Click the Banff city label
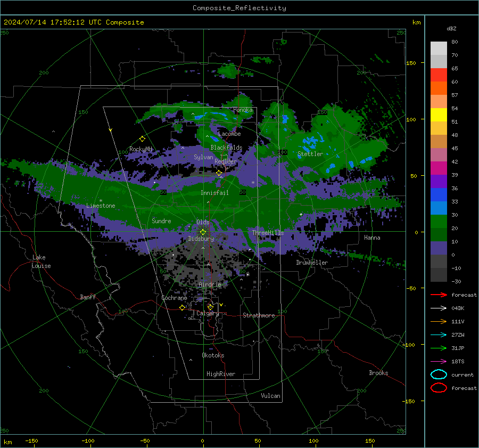Image resolution: width=479 pixels, height=448 pixels. (88, 297)
